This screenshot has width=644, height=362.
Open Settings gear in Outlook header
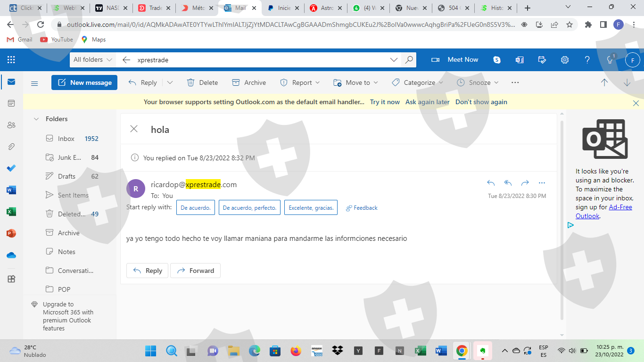pyautogui.click(x=564, y=60)
